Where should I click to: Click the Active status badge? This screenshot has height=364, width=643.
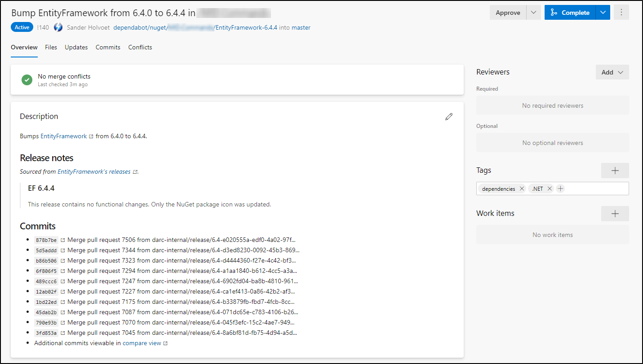(22, 27)
